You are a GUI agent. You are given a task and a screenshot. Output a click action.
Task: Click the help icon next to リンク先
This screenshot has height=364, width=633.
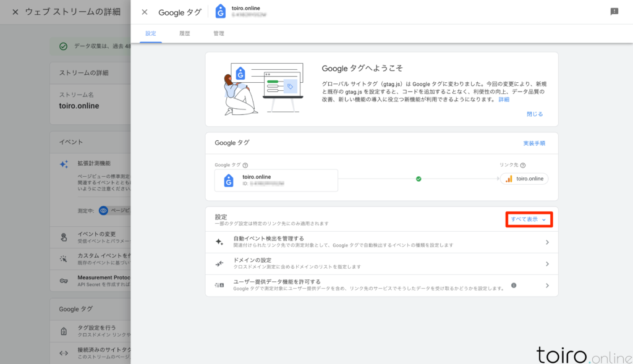pyautogui.click(x=523, y=165)
